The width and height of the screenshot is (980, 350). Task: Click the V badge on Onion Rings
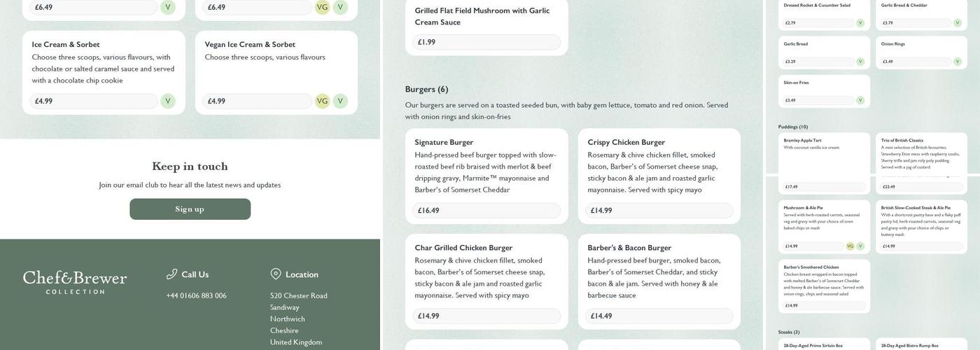[958, 62]
